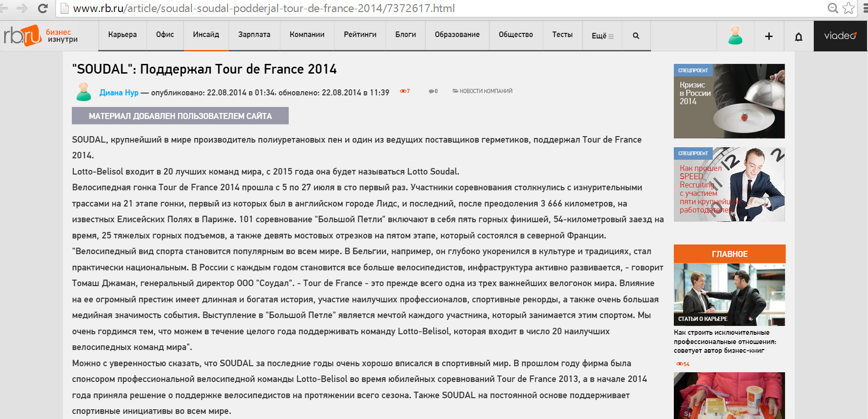Screen dimensions: 868x419
Task: Click the rb.ru site logo
Action: tap(22, 36)
